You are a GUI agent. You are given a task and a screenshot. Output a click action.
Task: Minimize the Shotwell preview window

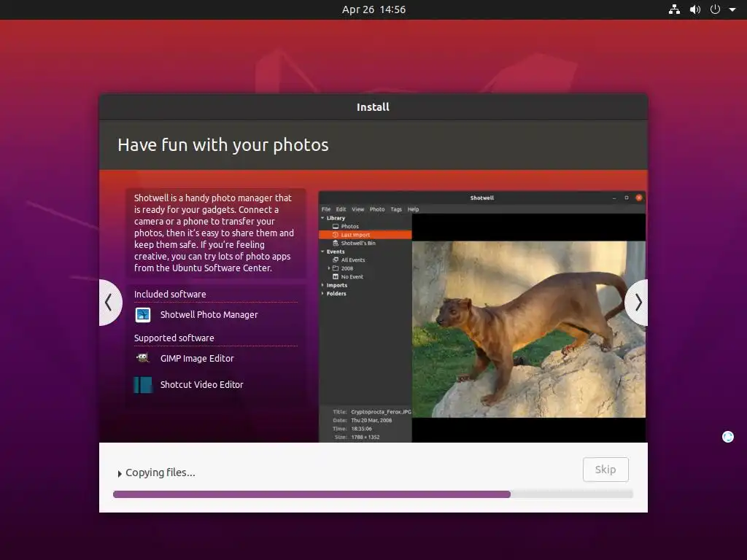click(614, 198)
